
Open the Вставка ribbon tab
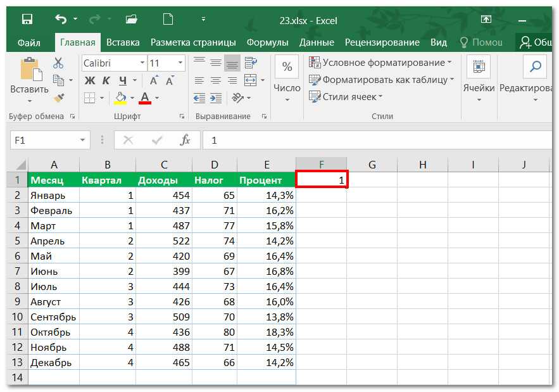click(123, 42)
